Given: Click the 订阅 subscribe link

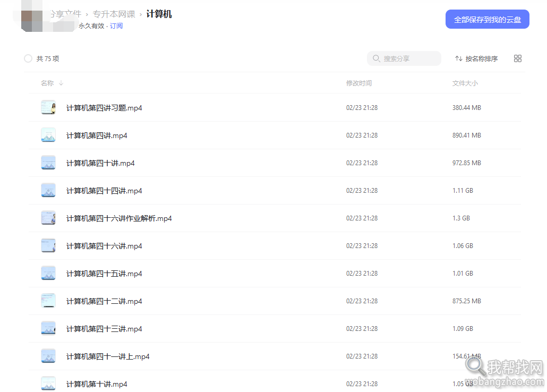Looking at the screenshot, I should coord(116,26).
